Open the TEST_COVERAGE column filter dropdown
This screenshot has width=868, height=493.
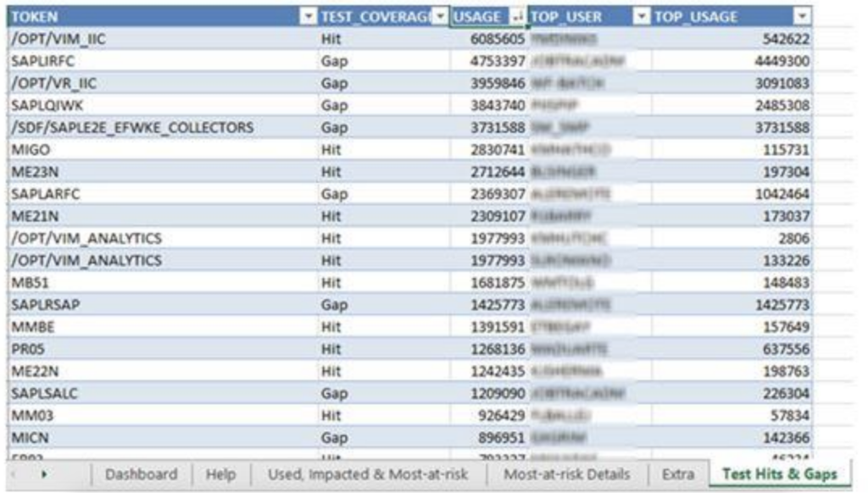tap(440, 17)
